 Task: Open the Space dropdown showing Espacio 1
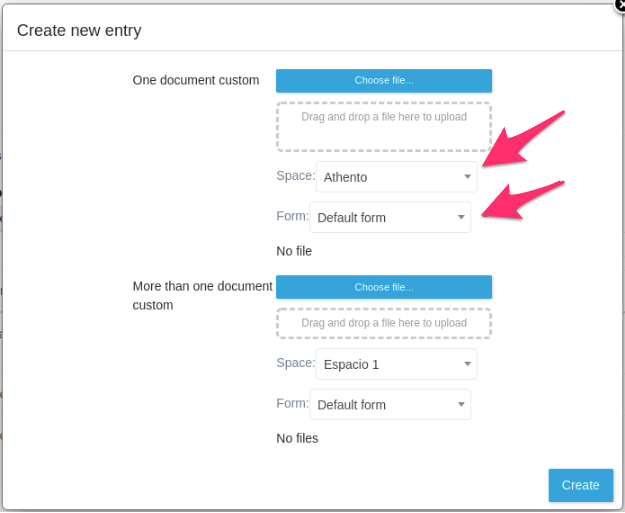pyautogui.click(x=396, y=364)
